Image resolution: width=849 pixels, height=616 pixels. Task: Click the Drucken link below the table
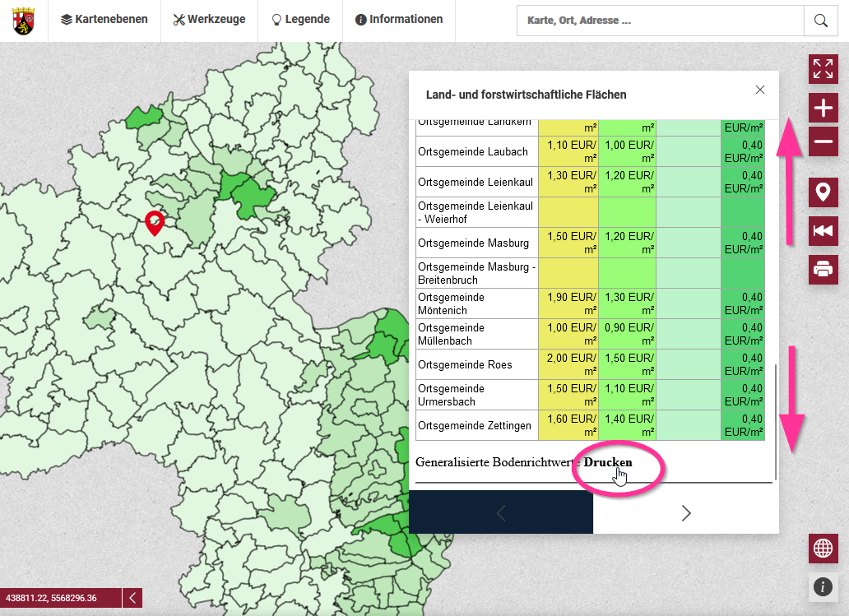608,462
